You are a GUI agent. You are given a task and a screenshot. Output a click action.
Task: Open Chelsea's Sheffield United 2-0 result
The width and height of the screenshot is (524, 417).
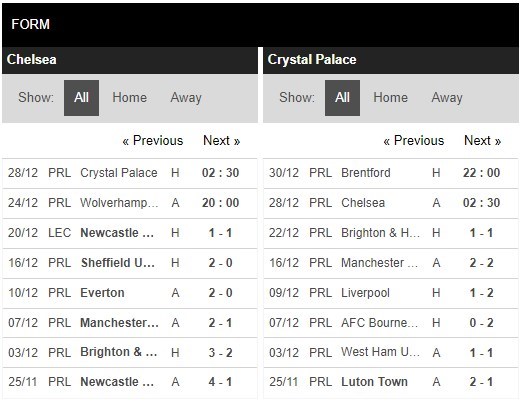coord(130,263)
